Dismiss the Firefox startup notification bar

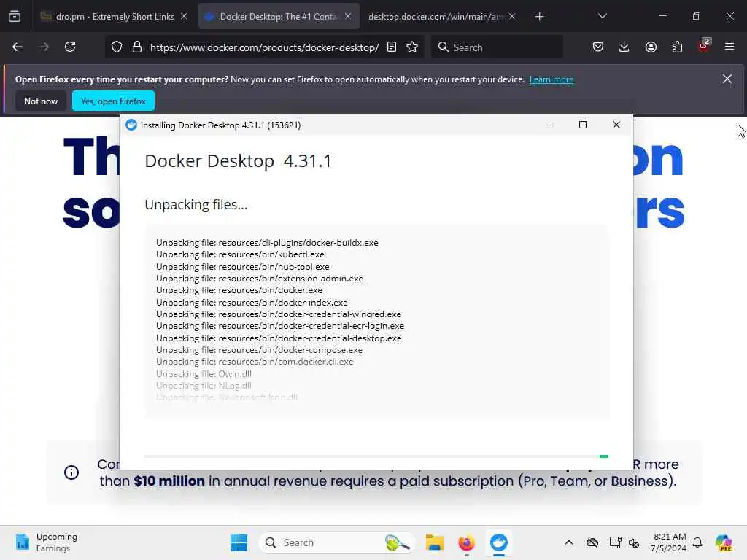tap(727, 79)
